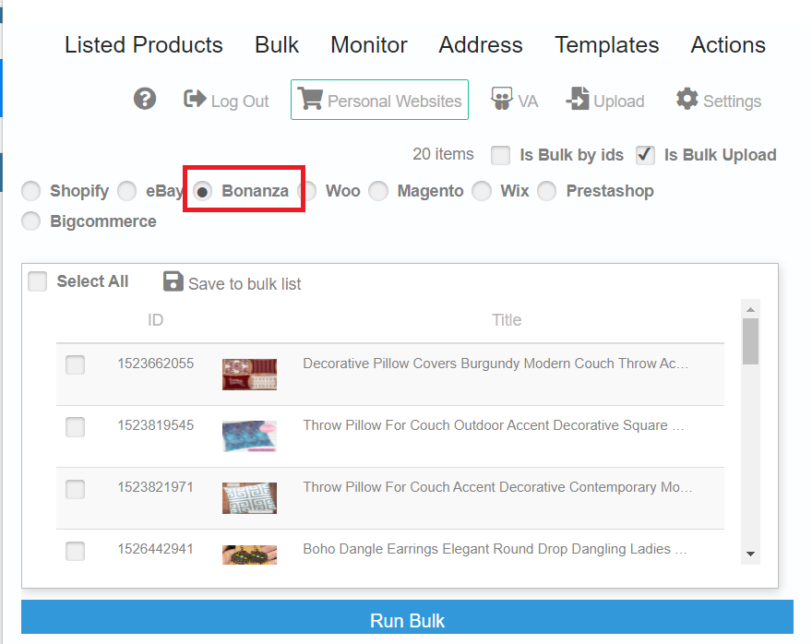This screenshot has height=644, width=812.
Task: Click Throw Pillow Outdoor Accent title
Action: (x=494, y=425)
